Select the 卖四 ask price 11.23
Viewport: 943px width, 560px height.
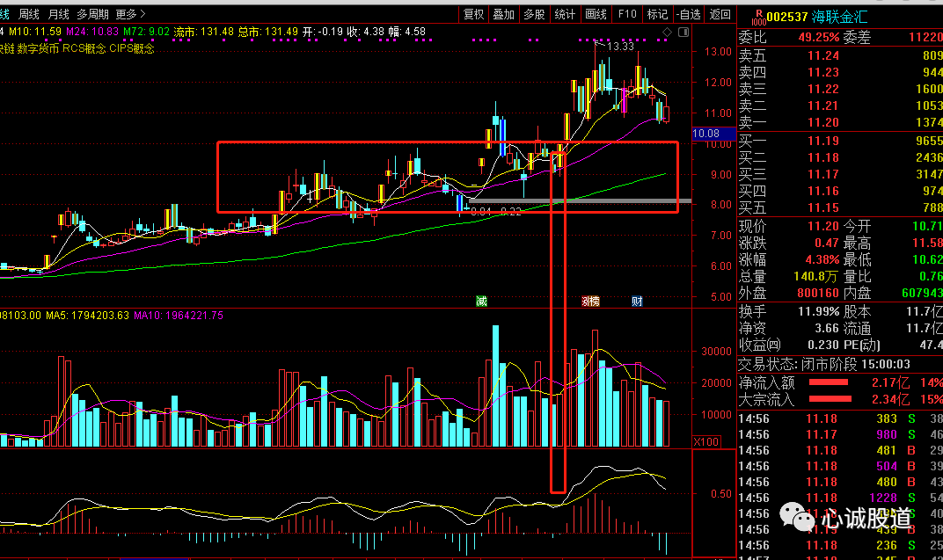[822, 73]
